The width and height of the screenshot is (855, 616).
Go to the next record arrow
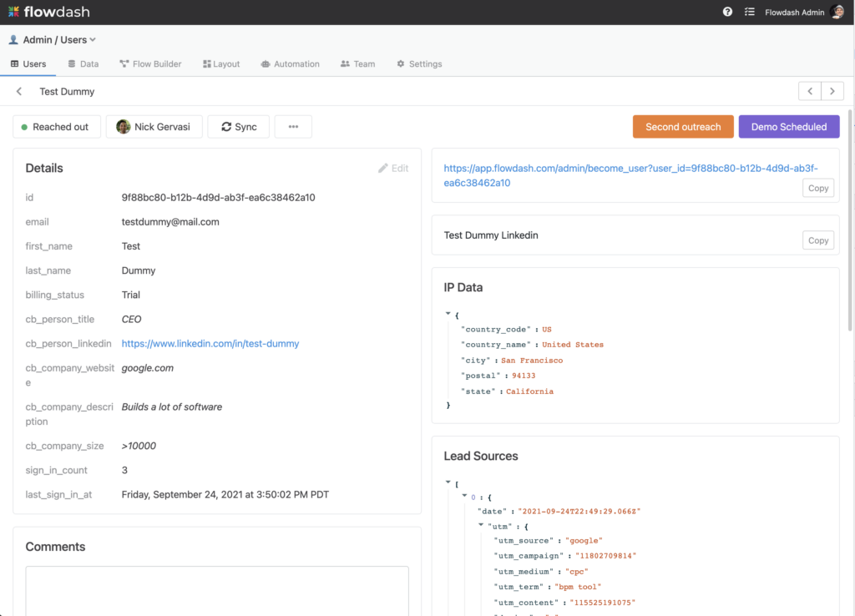coord(832,92)
